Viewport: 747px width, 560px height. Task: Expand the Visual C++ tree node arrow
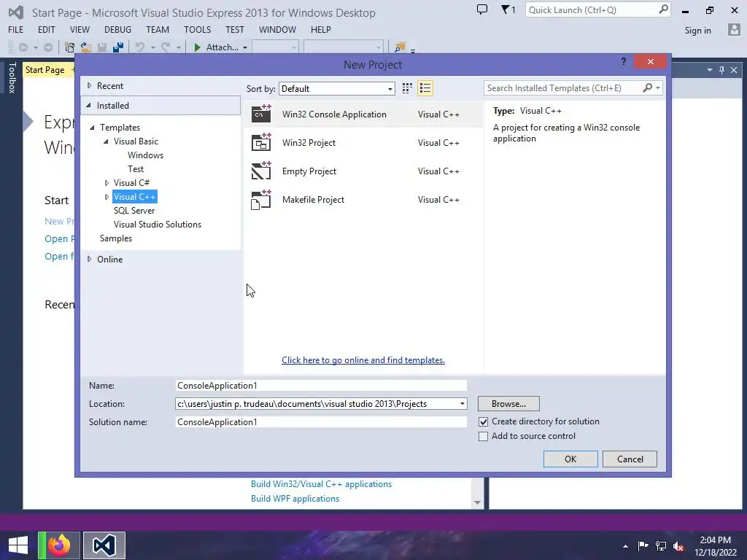pyautogui.click(x=107, y=197)
